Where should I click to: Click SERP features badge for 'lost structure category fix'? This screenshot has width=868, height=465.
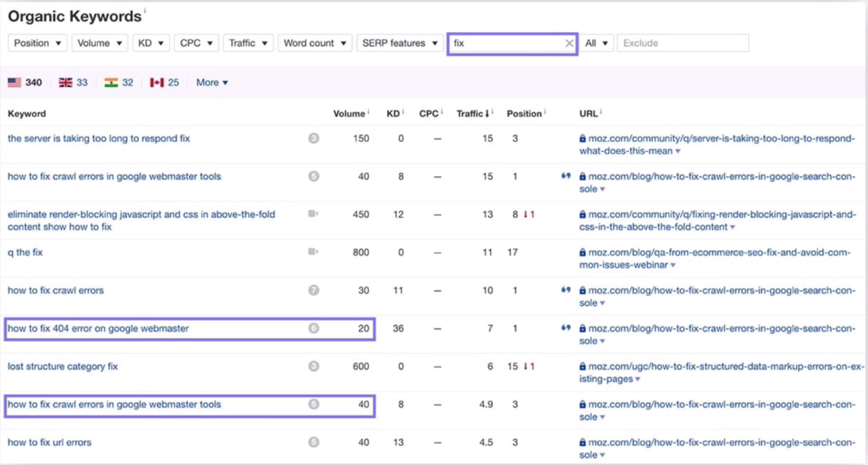(x=314, y=366)
